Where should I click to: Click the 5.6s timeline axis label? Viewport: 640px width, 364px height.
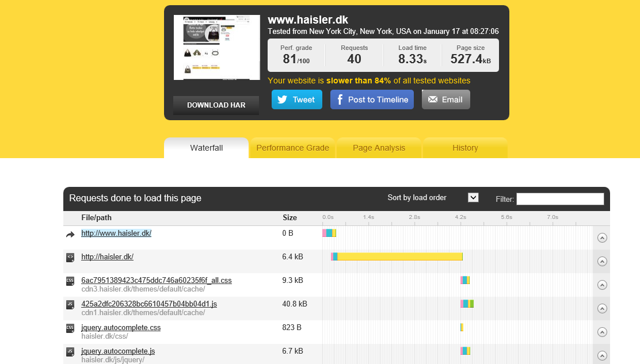coord(506,217)
